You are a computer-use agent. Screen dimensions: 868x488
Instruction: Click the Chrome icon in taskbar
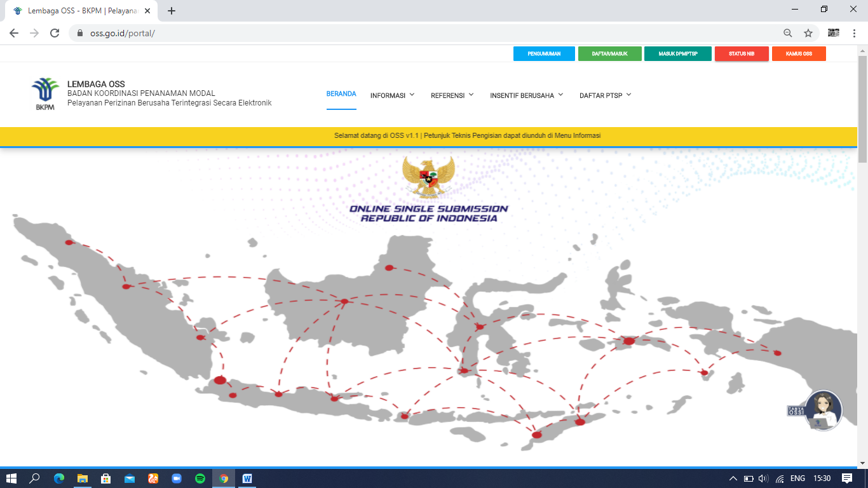click(x=224, y=478)
